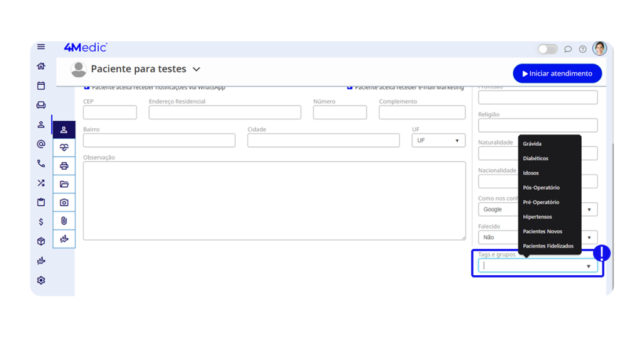Uncheck the e-mail Marketing checkbox

coord(350,88)
